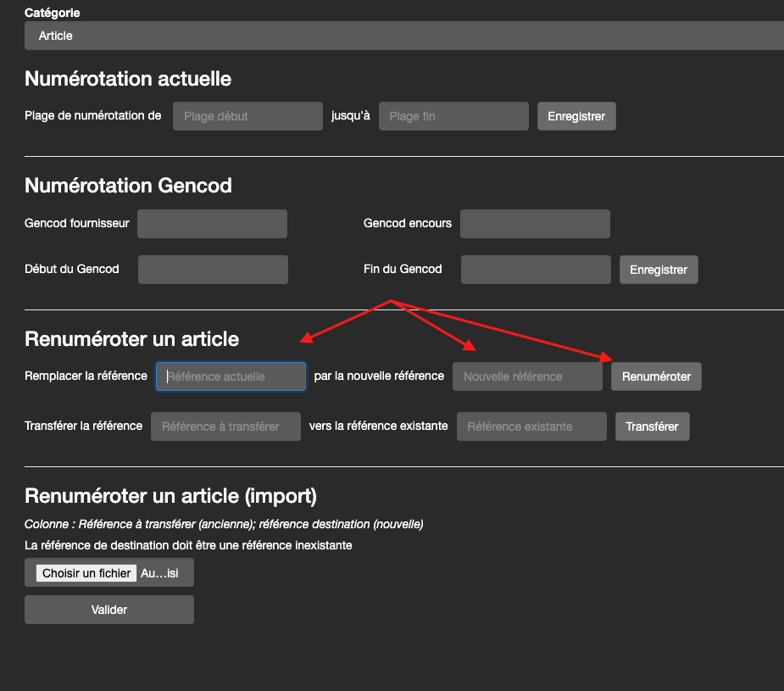The width and height of the screenshot is (784, 691).
Task: Click the Référence actuelle input
Action: click(x=231, y=376)
